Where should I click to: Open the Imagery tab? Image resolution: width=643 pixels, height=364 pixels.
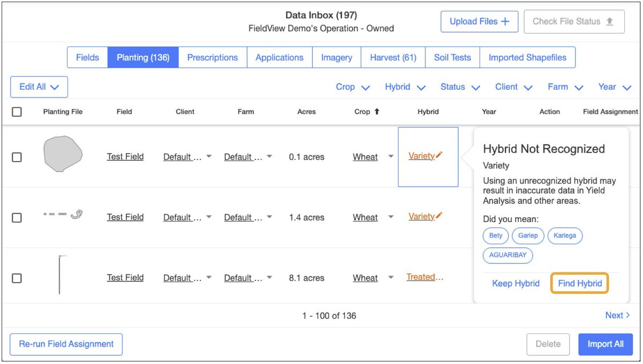(337, 57)
